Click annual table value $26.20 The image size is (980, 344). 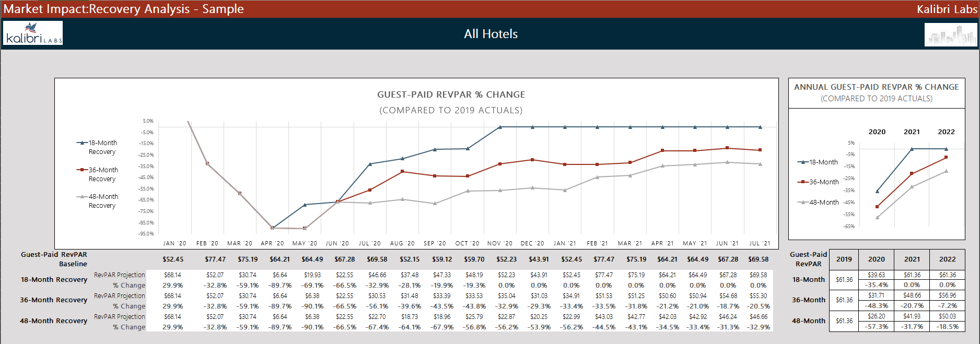[876, 316]
